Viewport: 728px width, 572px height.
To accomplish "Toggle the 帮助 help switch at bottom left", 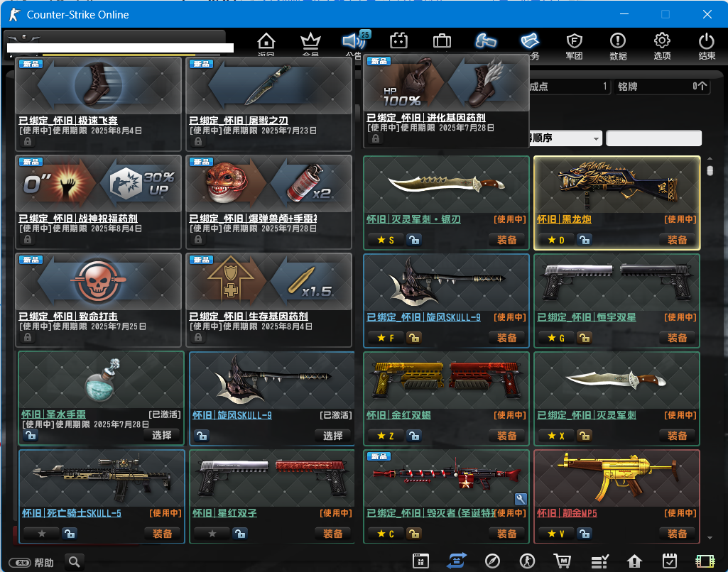I will (x=20, y=563).
